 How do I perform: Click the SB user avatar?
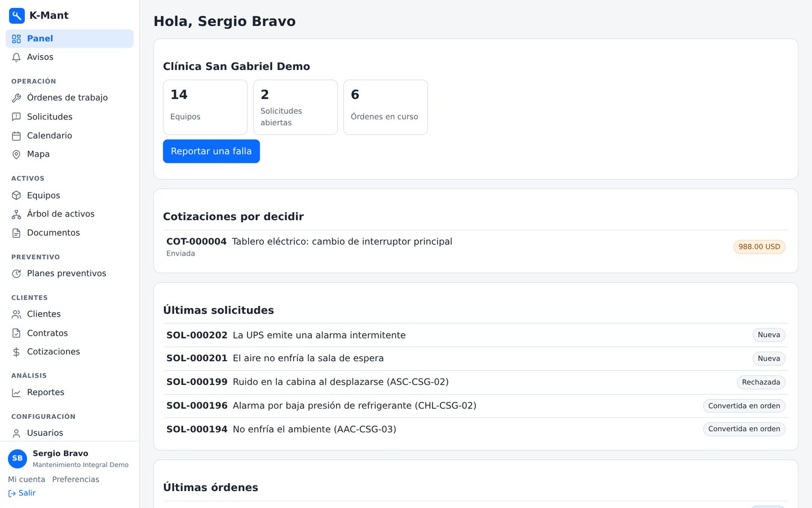pyautogui.click(x=17, y=459)
